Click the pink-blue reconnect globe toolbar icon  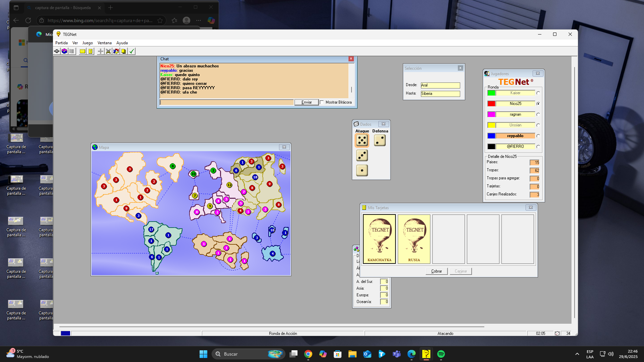click(64, 51)
